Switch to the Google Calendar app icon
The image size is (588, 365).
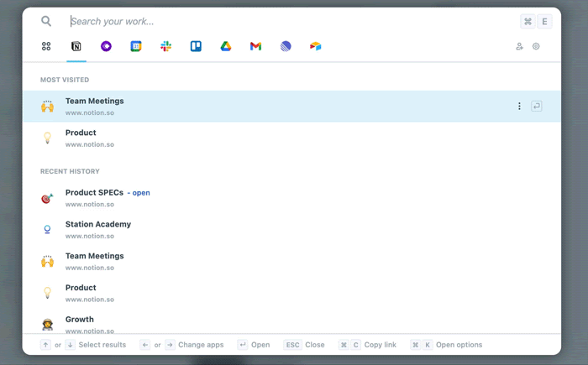(136, 46)
